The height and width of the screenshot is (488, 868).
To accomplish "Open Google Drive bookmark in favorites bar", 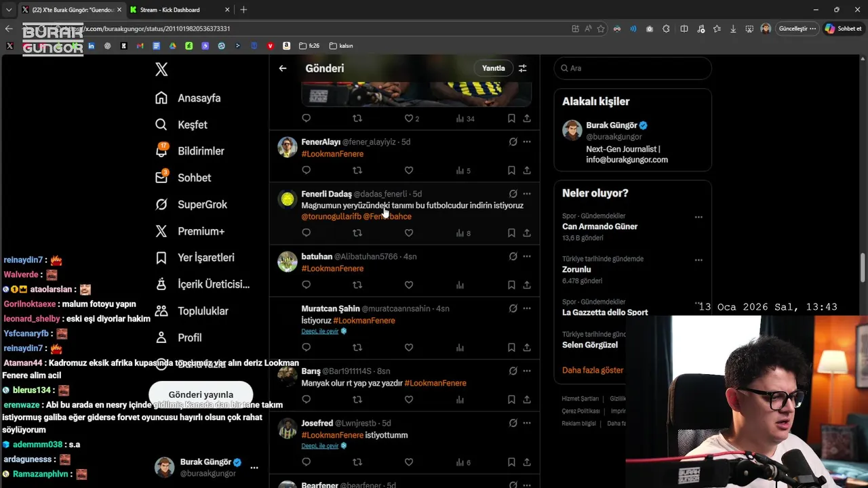I will coord(172,46).
